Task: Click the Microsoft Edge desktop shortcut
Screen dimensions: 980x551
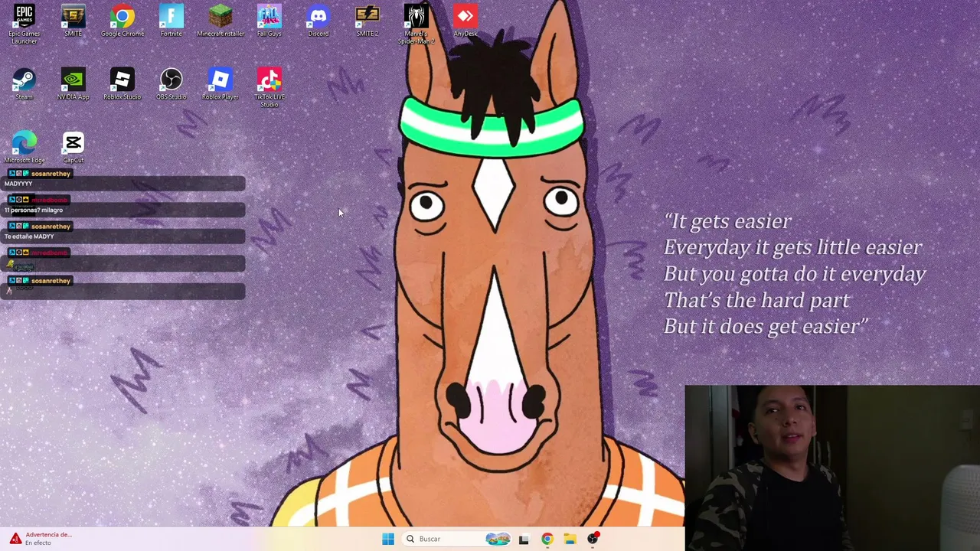Action: pyautogui.click(x=24, y=147)
